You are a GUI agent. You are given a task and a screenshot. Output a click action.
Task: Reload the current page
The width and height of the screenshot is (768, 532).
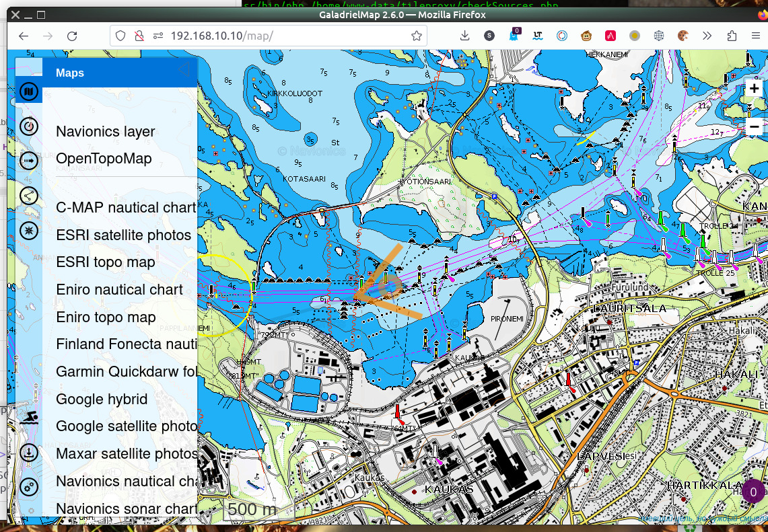point(72,36)
